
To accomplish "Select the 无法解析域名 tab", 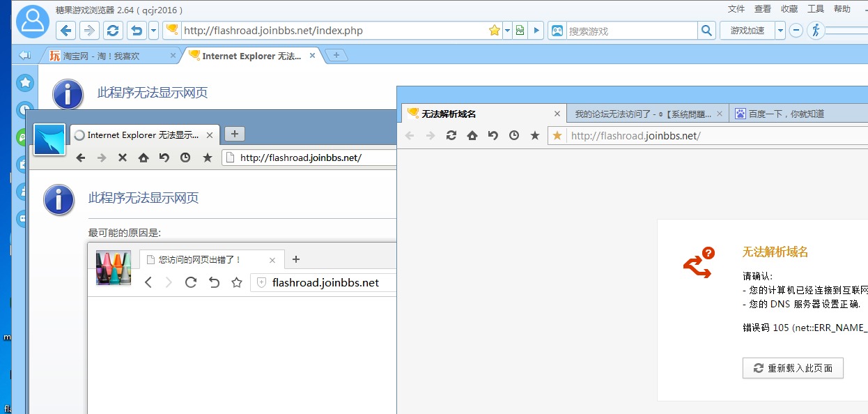I will point(483,114).
